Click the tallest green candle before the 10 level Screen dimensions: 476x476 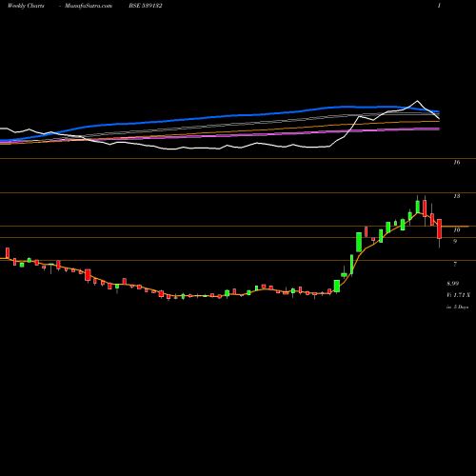[x=359, y=242]
